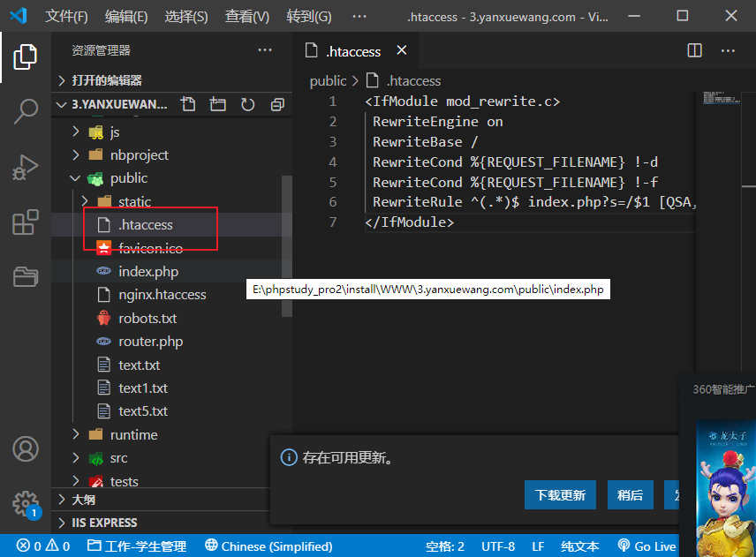Refresh the explorer file tree
This screenshot has height=557, width=756.
click(248, 104)
